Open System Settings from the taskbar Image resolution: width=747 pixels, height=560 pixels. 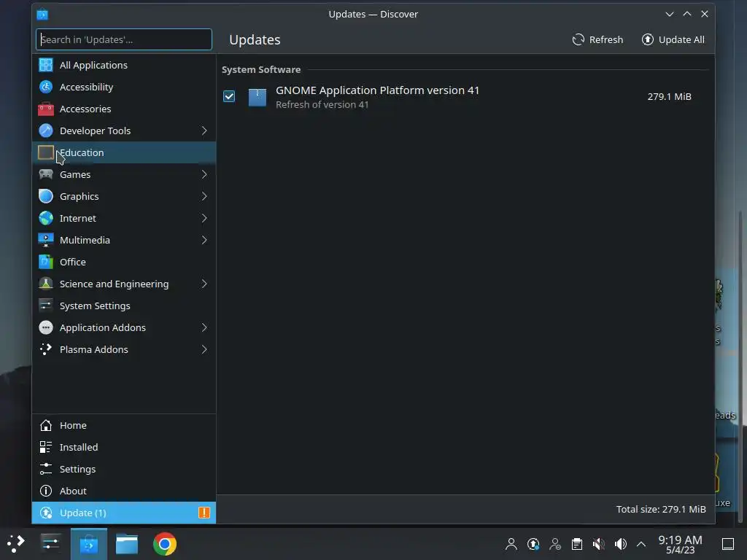pos(50,544)
